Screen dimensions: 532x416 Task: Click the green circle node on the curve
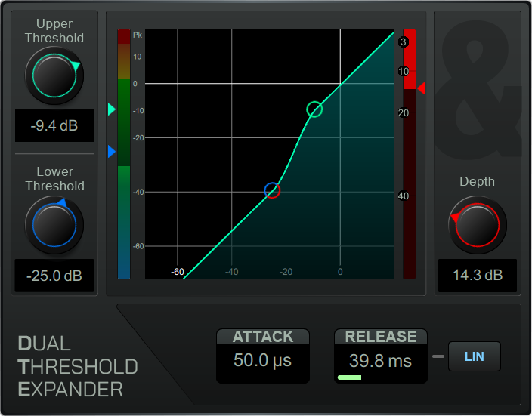coord(314,109)
